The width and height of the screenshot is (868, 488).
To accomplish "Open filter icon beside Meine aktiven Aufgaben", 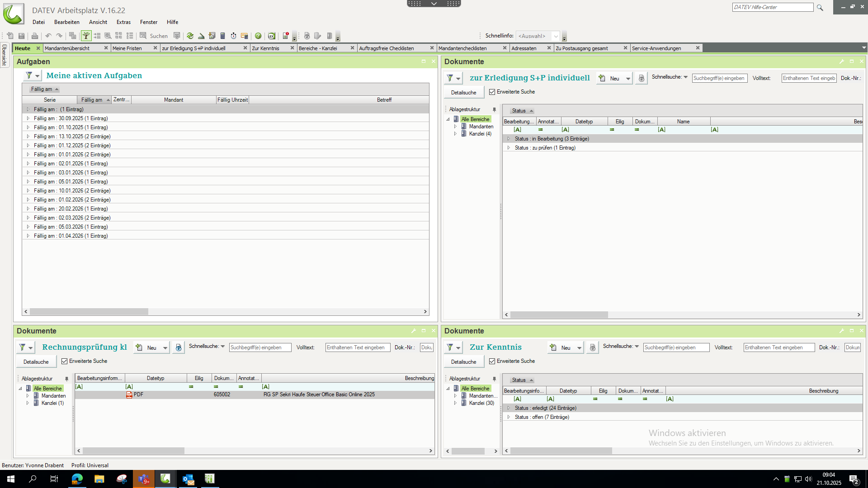I will (29, 75).
